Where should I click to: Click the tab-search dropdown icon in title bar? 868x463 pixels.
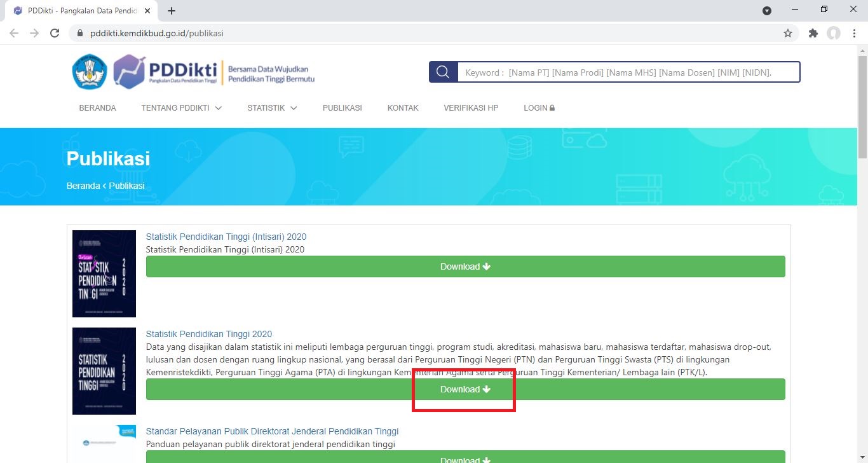(767, 10)
